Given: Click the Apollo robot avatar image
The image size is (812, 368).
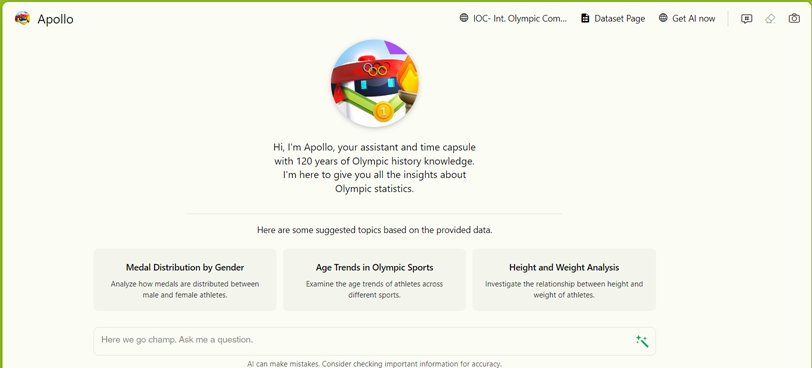Looking at the screenshot, I should pos(374,83).
